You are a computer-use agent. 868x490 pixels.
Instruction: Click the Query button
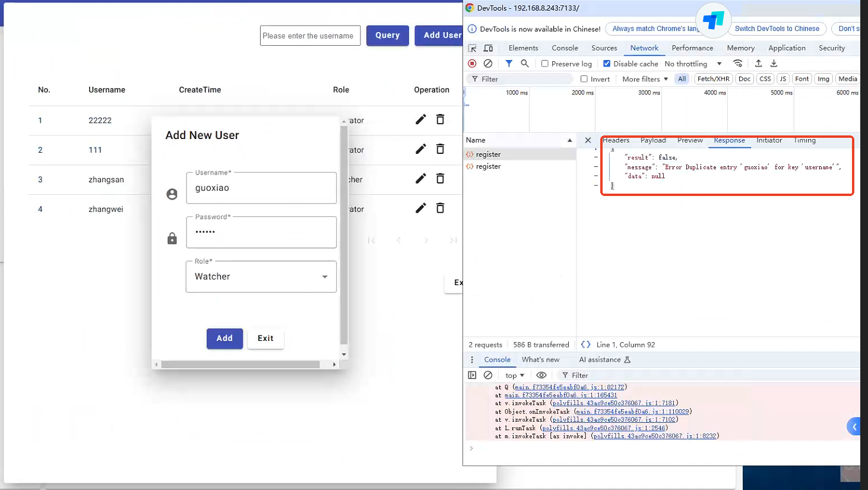point(387,36)
